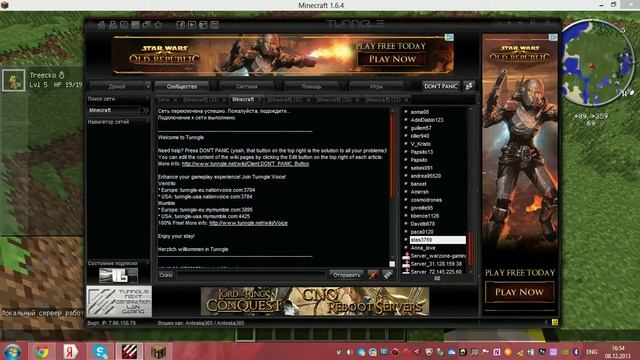Screen dimensions: 640x360
Task: Click the Windows Start button
Action: coord(12,351)
